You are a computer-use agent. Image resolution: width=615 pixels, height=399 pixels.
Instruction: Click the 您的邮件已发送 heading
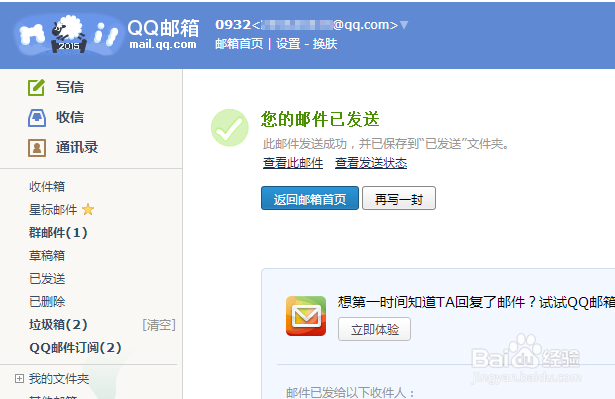[320, 119]
